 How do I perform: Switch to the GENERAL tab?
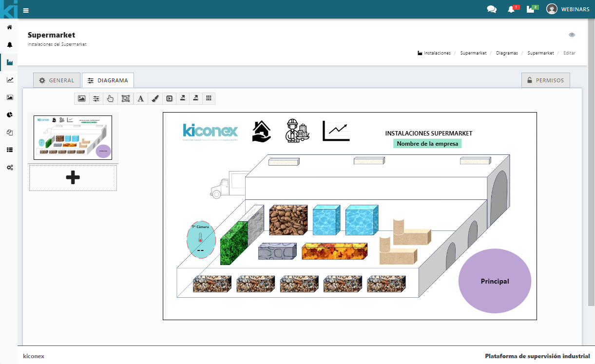point(57,80)
